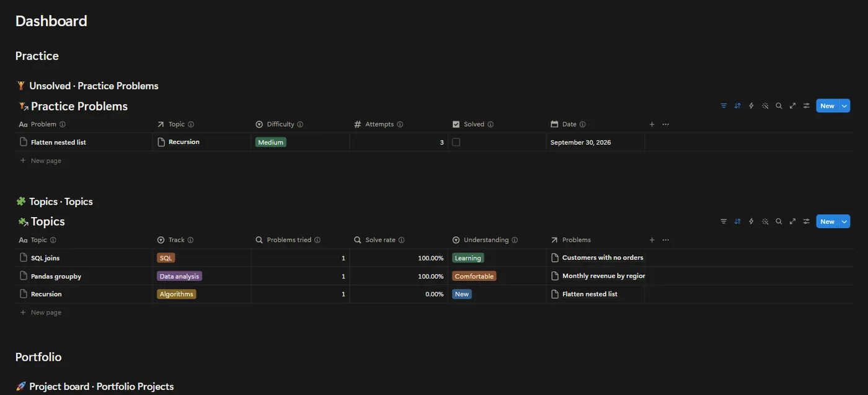868x395 pixels.
Task: Open Pandas groupby topic page
Action: pos(56,276)
